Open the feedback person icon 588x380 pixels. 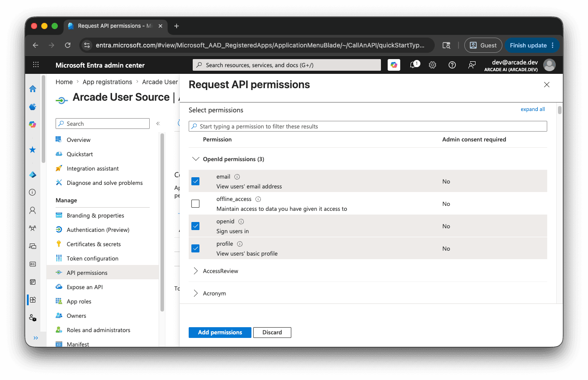[x=472, y=65]
